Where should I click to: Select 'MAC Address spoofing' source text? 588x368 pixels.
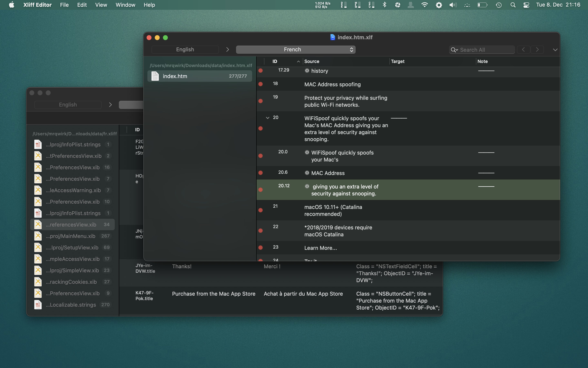(x=332, y=84)
